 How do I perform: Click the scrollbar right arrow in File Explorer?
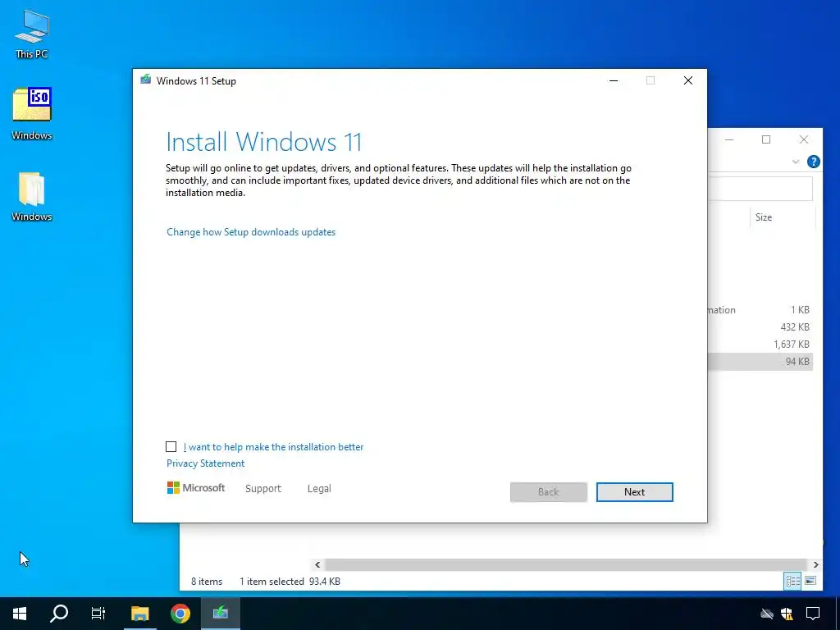point(816,564)
